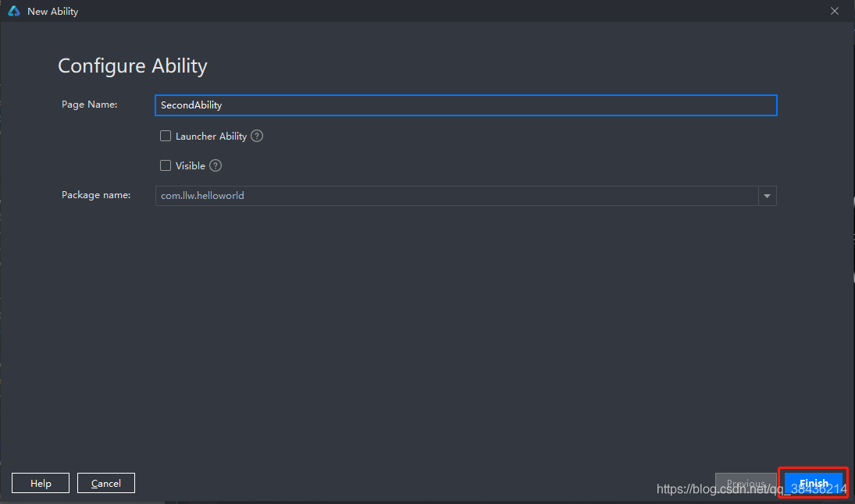This screenshot has height=504, width=855.
Task: Click Finish to create the ability
Action: click(814, 483)
